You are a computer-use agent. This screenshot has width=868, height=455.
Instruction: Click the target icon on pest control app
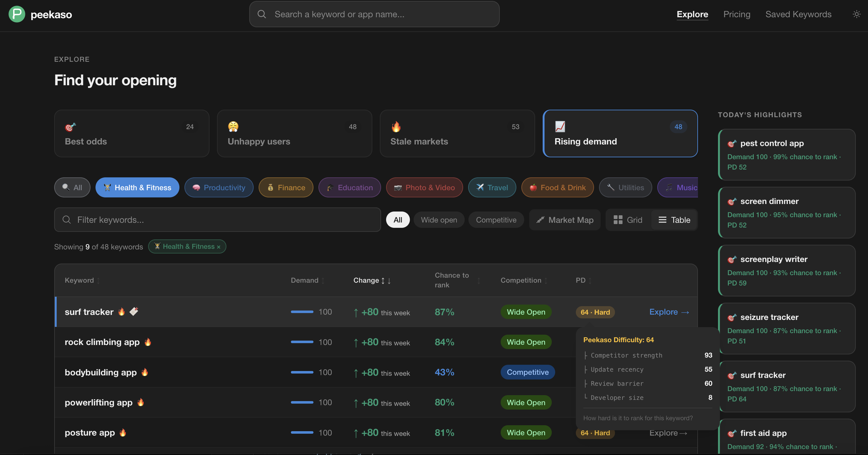click(x=732, y=144)
